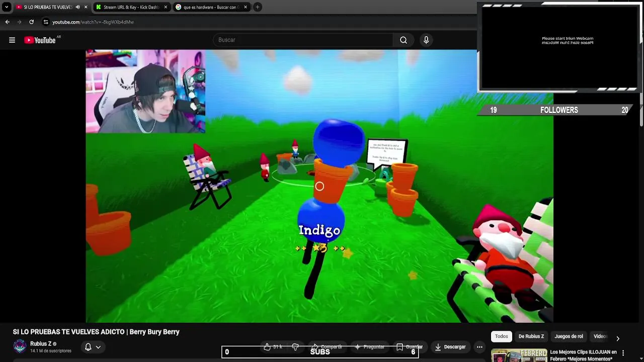The height and width of the screenshot is (362, 644).
Task: Click the Compartir share button
Action: point(326,347)
